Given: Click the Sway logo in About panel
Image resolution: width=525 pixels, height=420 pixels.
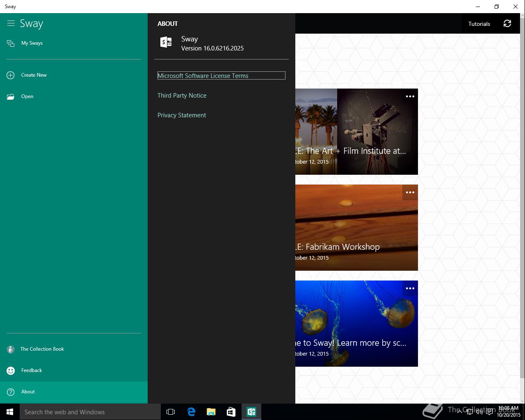Looking at the screenshot, I should click(x=166, y=42).
